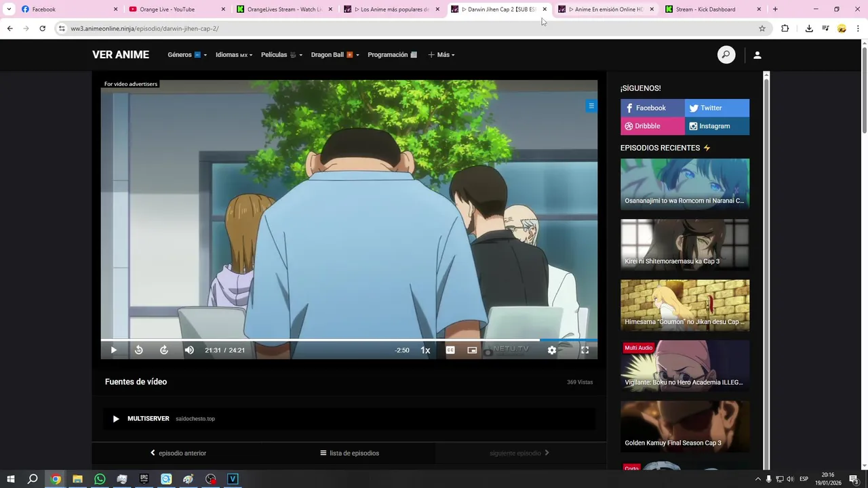Go back in browser history
This screenshot has height=488, width=868.
point(9,28)
